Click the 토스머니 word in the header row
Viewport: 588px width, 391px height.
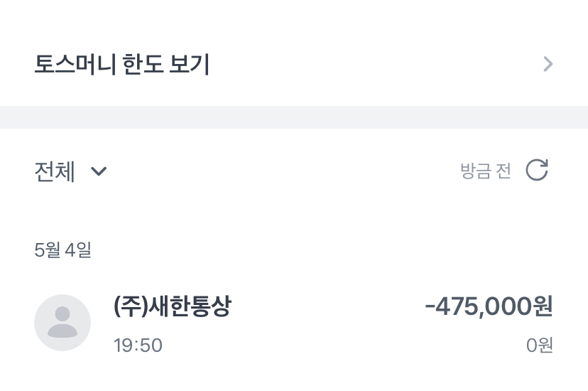tap(75, 64)
